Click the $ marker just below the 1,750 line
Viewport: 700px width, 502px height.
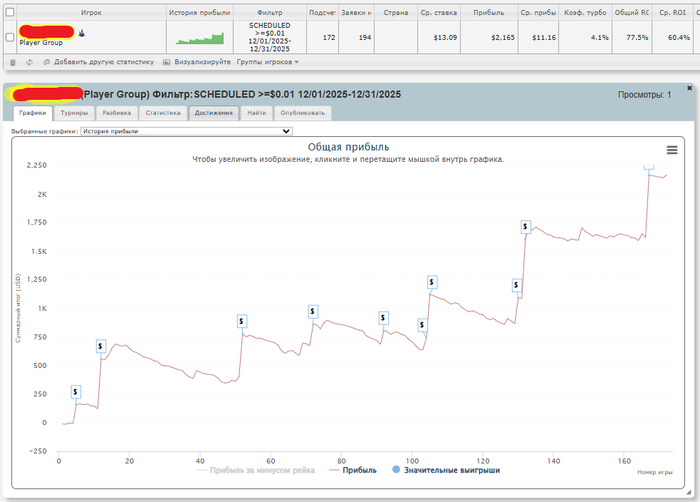click(525, 227)
